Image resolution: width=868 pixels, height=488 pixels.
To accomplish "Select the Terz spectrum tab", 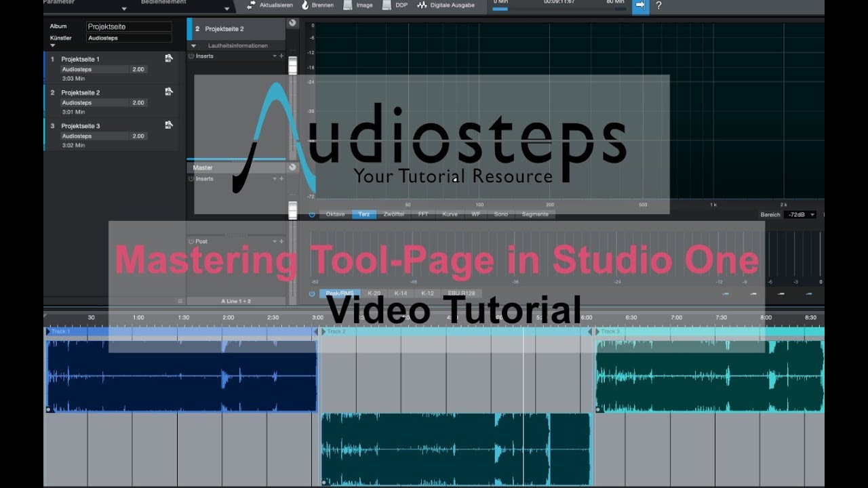I will pos(364,214).
